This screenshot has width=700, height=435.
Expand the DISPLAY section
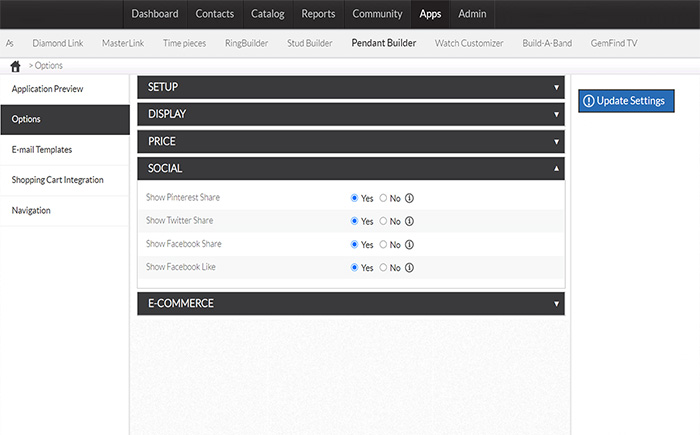click(x=351, y=114)
